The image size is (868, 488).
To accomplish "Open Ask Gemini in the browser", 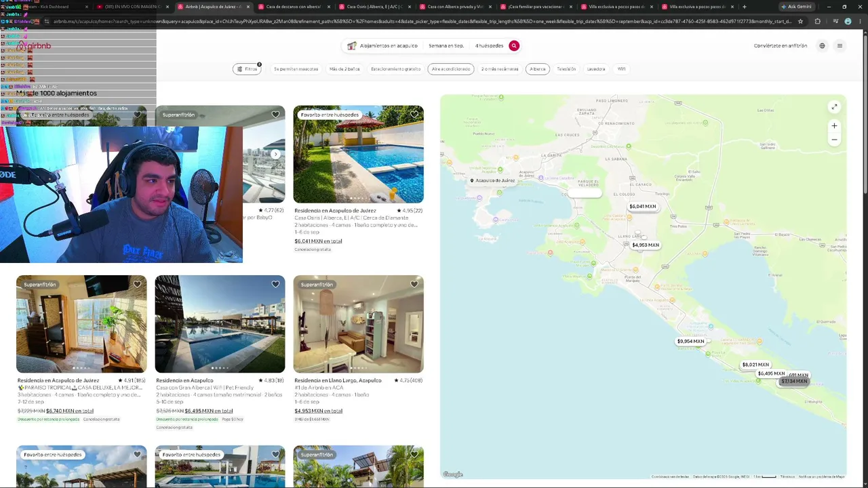I will 795,7.
